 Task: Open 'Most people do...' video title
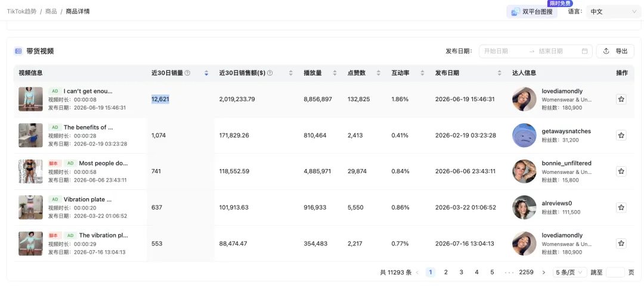(104, 163)
